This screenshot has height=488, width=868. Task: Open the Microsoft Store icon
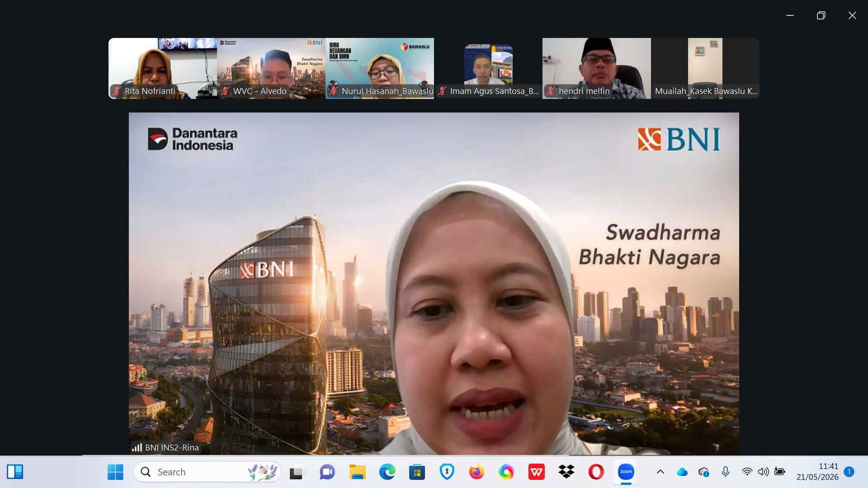click(417, 472)
